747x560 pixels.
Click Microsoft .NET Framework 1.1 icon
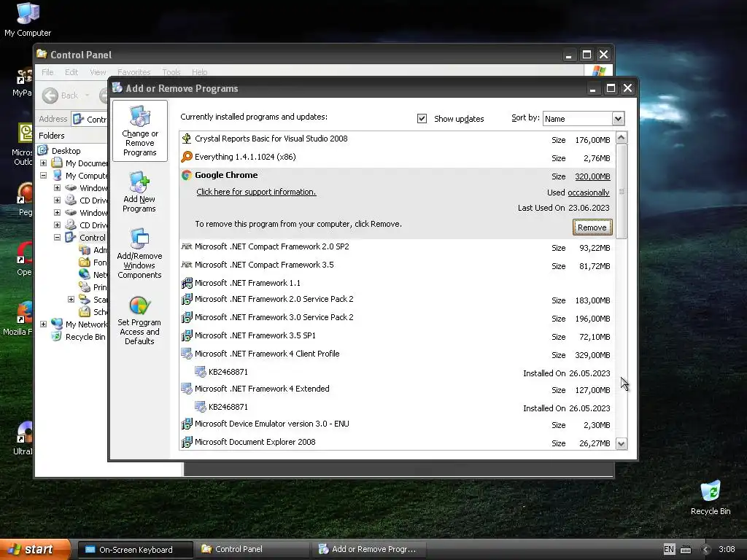[x=186, y=283]
